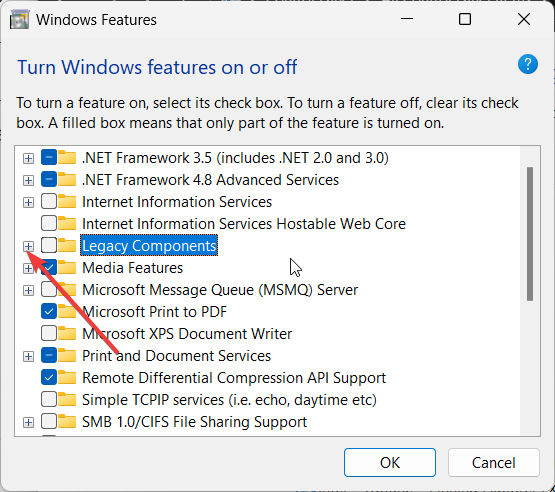This screenshot has width=555, height=492.
Task: Click the Microsoft Print to PDF folder icon
Action: [67, 311]
